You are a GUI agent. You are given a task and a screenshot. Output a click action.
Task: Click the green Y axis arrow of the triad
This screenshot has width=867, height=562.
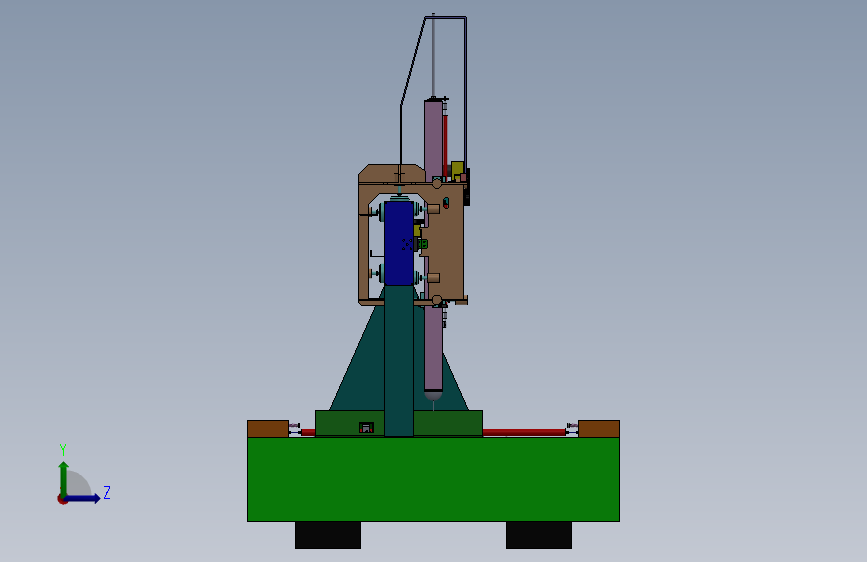coord(64,478)
